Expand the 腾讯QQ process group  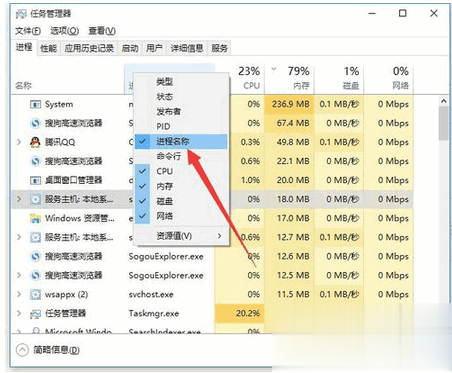19,142
